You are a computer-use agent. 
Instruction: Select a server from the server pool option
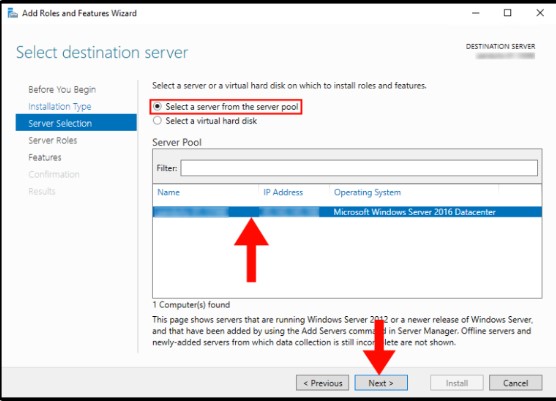point(226,107)
